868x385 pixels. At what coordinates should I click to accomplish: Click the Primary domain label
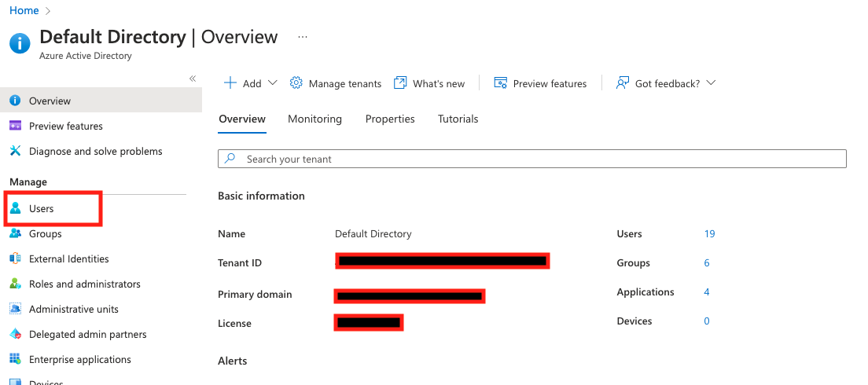pos(255,295)
